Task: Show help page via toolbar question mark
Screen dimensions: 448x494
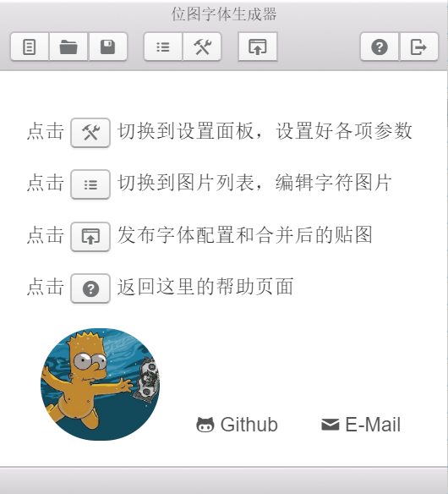Action: pos(380,47)
